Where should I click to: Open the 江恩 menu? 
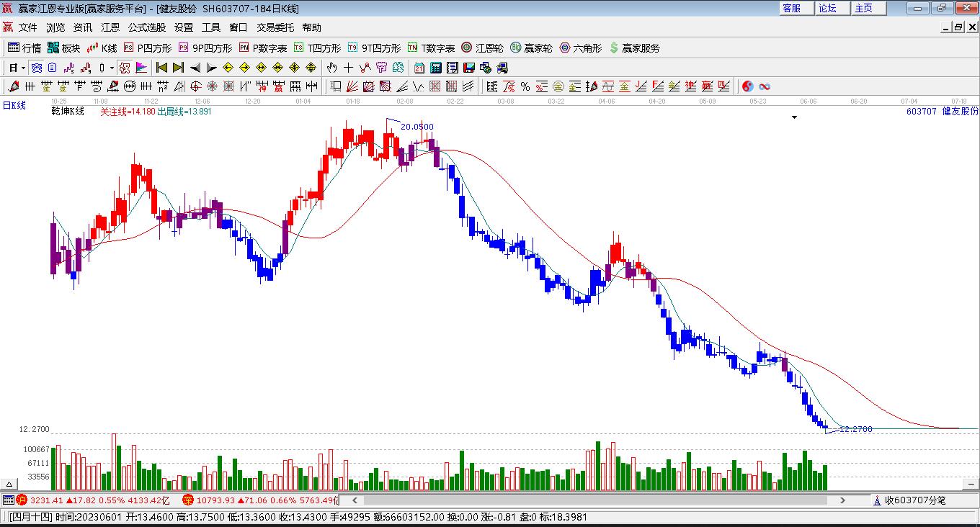[110, 27]
